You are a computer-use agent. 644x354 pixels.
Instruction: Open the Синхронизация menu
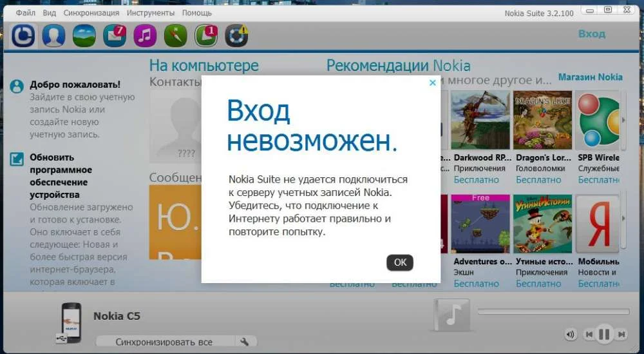(91, 13)
